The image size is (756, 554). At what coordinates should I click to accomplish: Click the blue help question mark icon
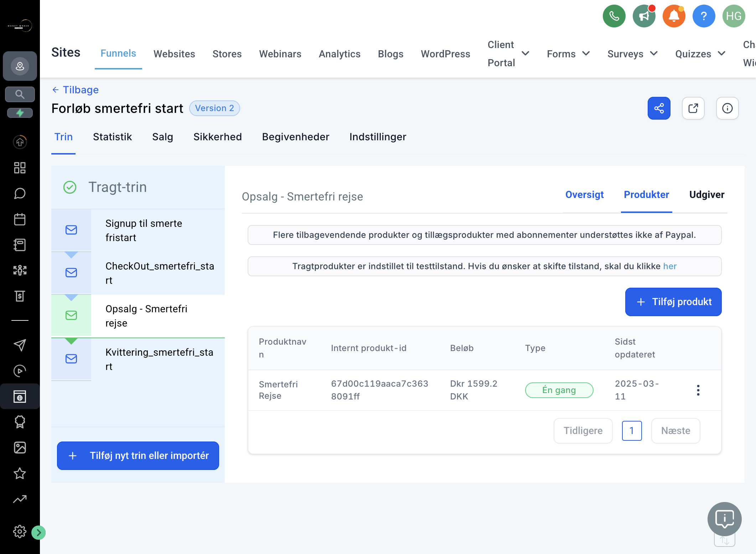[704, 16]
